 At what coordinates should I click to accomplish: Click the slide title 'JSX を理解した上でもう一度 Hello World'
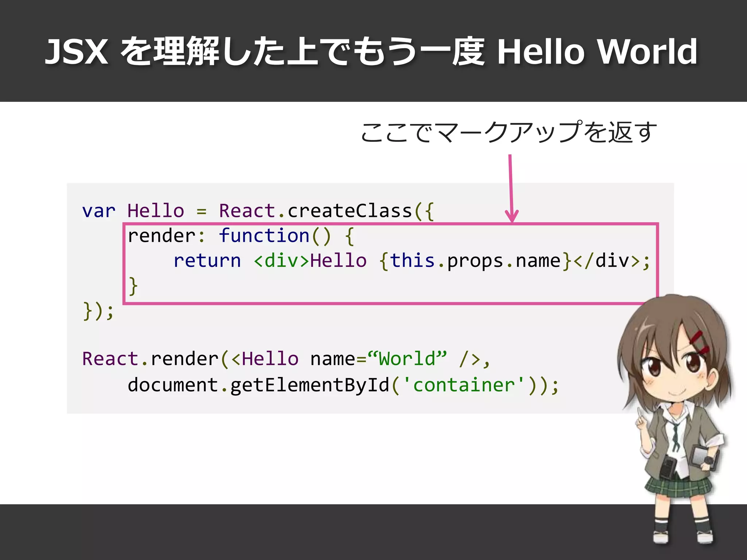tap(371, 51)
